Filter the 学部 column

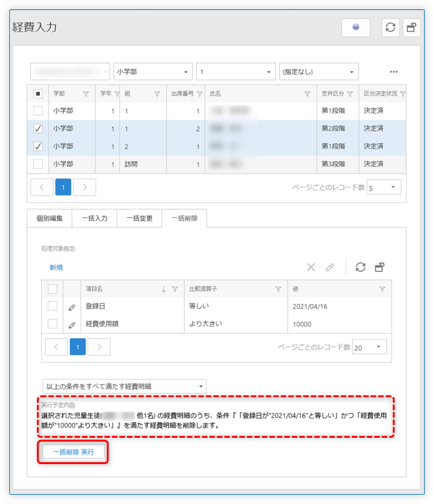coord(86,94)
